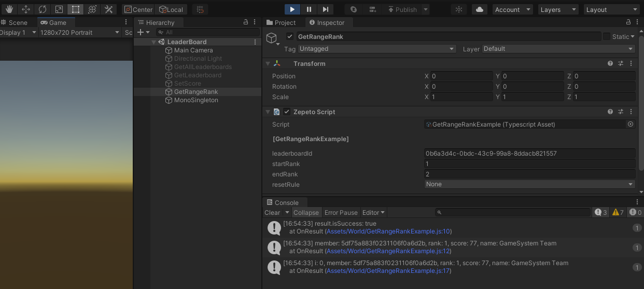Open GetRangeRankExample.js:10 link in console
Screen dimensions: 644x289
(388, 231)
